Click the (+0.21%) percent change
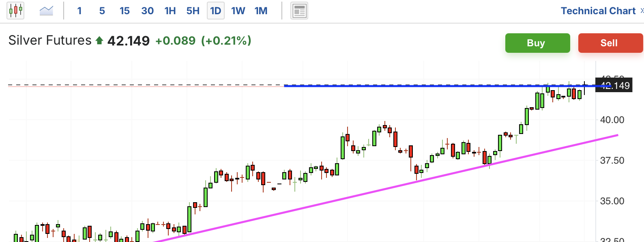Viewport: 644px width, 242px height. tap(226, 41)
